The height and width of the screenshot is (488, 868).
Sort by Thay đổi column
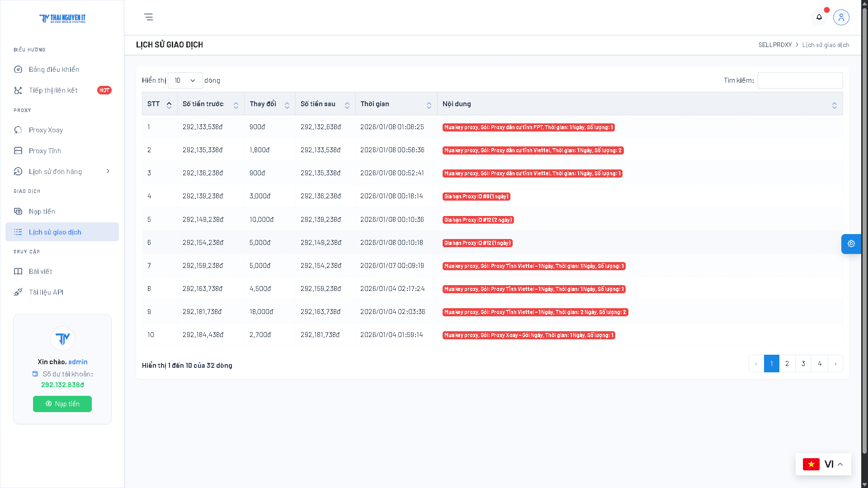point(287,105)
